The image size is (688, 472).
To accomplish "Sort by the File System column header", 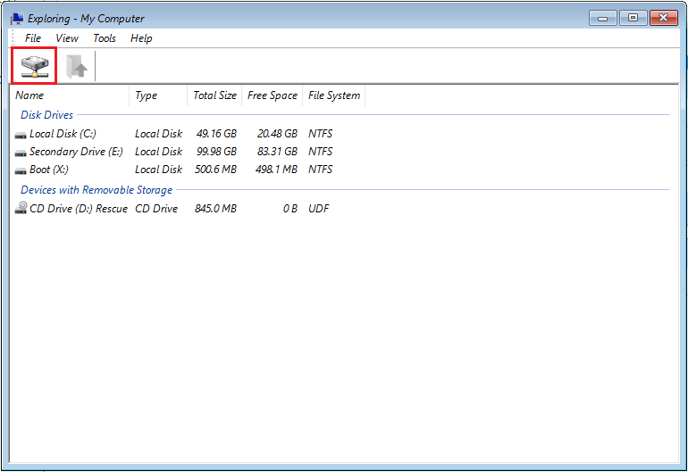I will (334, 96).
